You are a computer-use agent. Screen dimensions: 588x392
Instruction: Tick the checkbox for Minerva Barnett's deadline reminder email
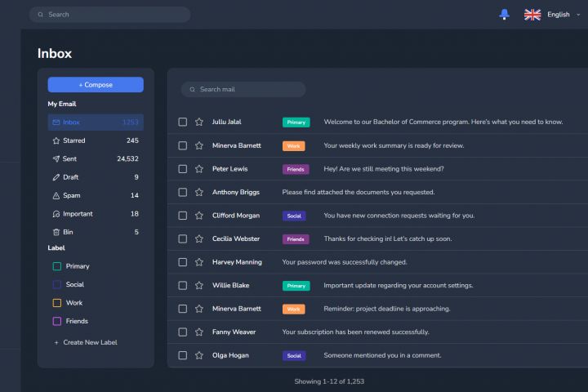[x=183, y=309]
